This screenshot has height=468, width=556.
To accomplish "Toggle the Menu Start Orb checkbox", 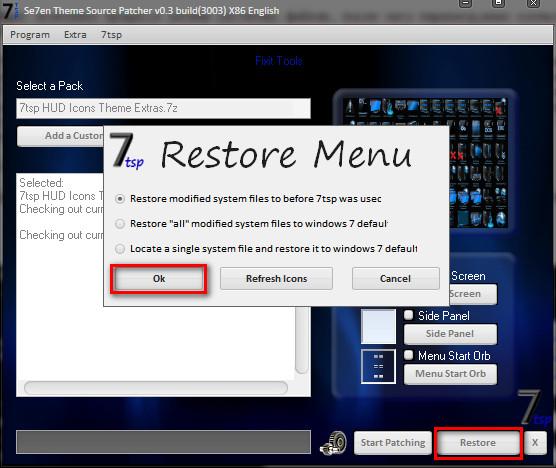I will [409, 355].
